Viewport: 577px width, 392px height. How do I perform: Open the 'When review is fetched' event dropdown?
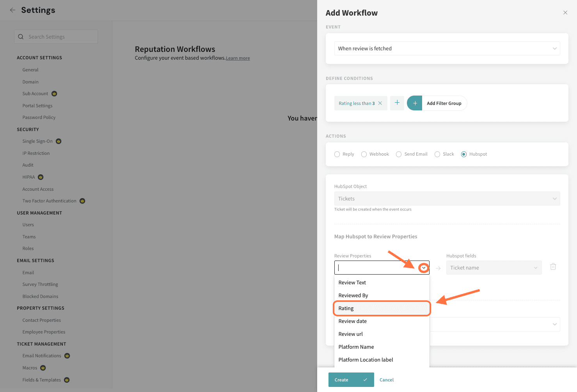447,48
